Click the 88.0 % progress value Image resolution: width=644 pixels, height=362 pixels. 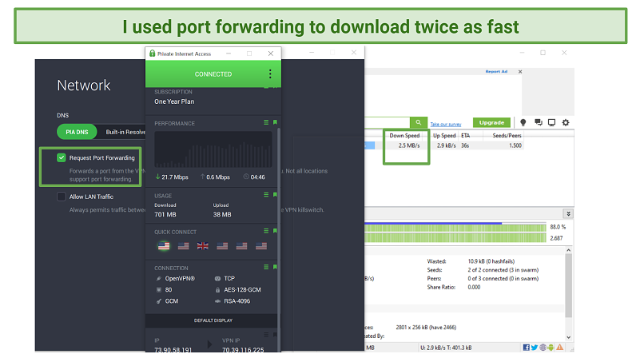[x=558, y=227]
